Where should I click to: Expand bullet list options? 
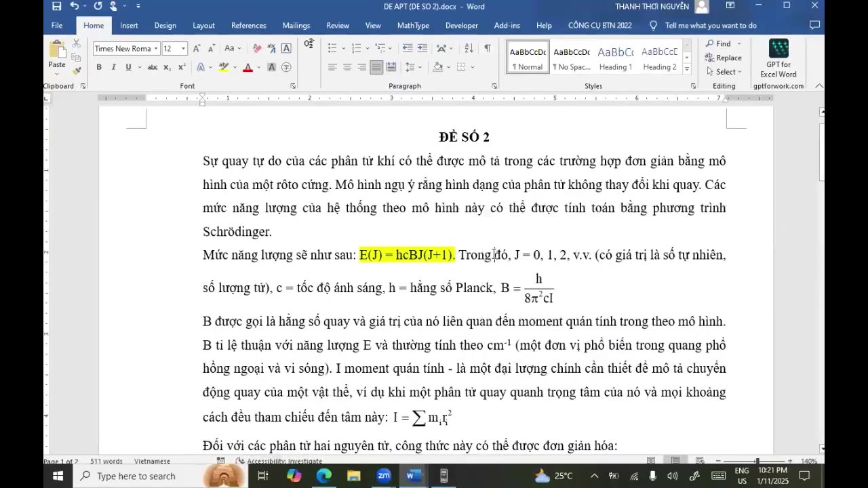(x=343, y=48)
